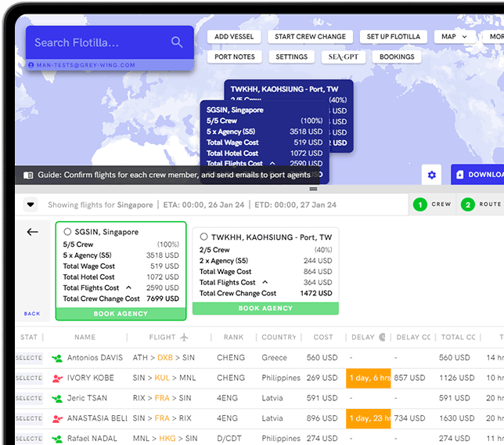Click the TWKHH, KAOHSIUNG map popup title
The width and height of the screenshot is (504, 445).
(x=284, y=89)
